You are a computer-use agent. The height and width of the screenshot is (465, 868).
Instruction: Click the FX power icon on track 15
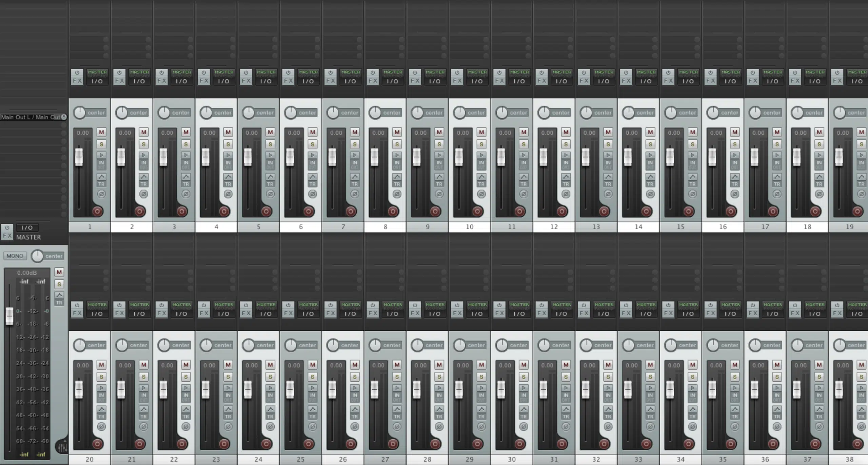[668, 73]
